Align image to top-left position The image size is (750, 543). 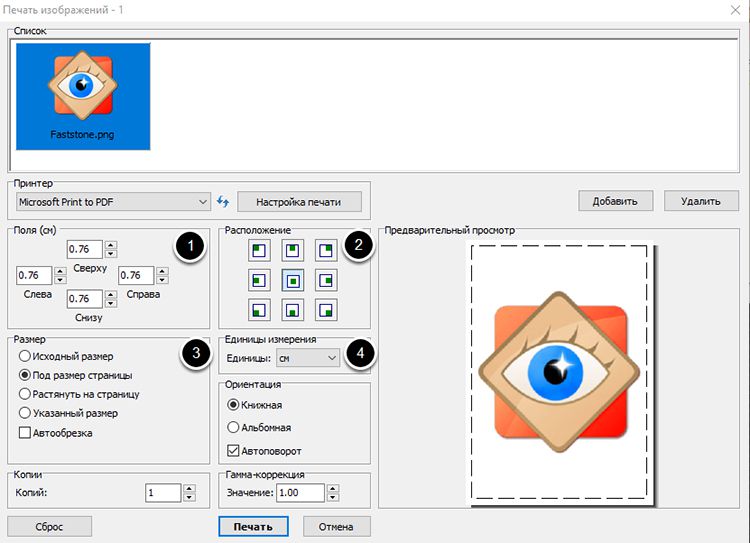(x=259, y=250)
